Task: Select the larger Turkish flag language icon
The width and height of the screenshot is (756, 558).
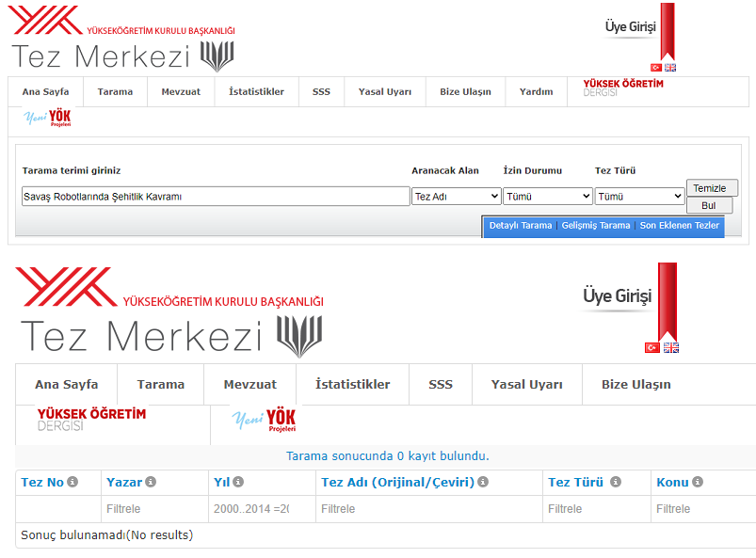Action: [x=651, y=347]
